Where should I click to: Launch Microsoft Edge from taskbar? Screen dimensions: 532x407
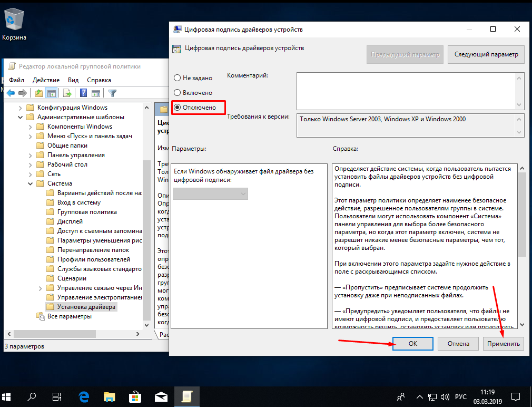pos(83,396)
